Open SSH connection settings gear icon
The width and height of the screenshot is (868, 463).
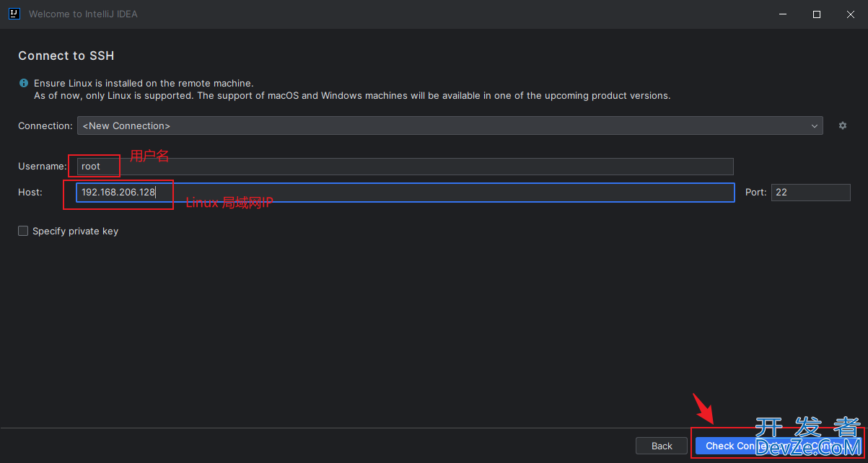pyautogui.click(x=842, y=125)
